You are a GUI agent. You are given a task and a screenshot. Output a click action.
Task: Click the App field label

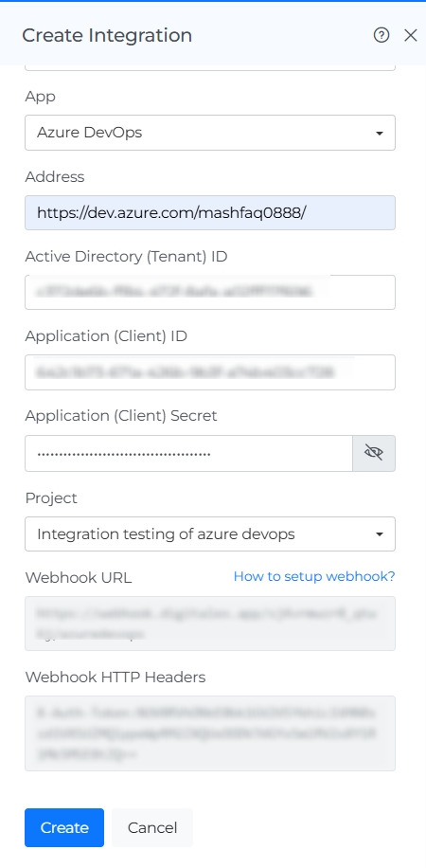(41, 98)
